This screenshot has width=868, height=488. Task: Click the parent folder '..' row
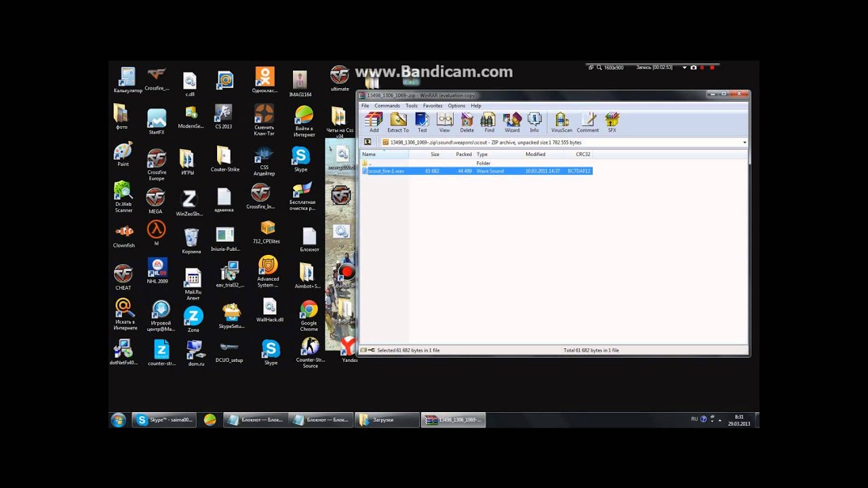point(477,163)
